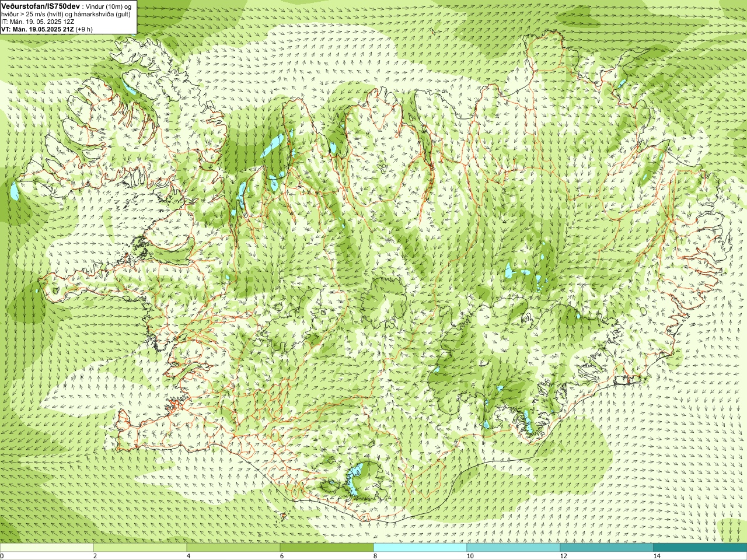Click the '14' legend scale label
747x560 pixels.
657,556
